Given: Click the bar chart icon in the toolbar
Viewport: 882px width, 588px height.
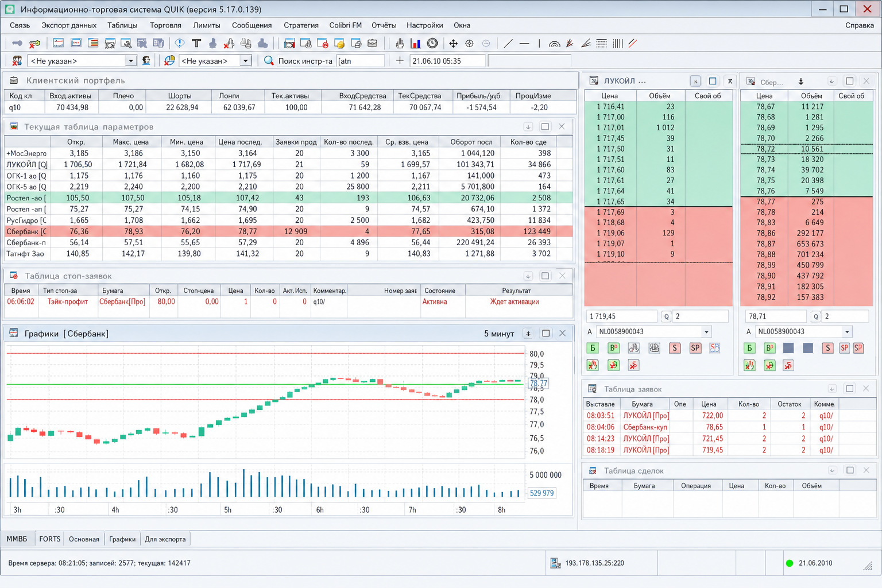Looking at the screenshot, I should coord(416,43).
